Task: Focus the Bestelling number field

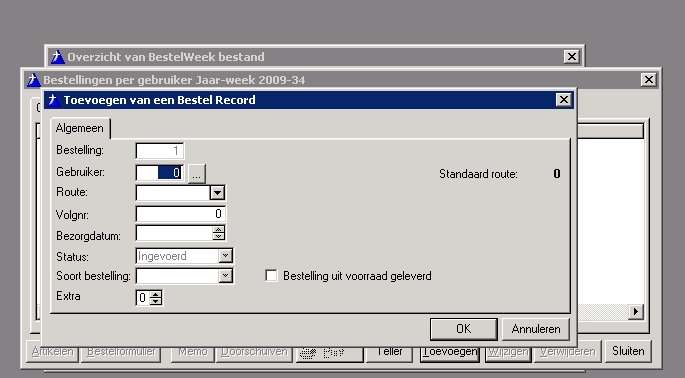Action: point(160,151)
